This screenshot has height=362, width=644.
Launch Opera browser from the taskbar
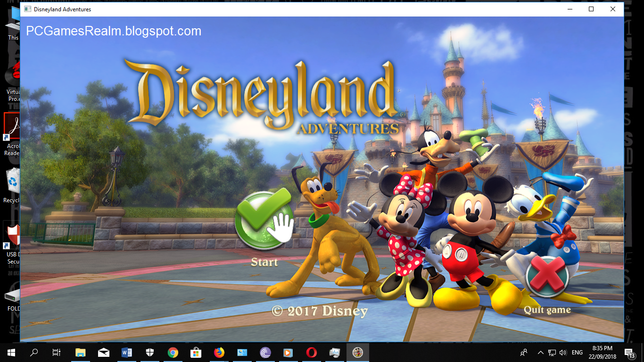coord(312,352)
